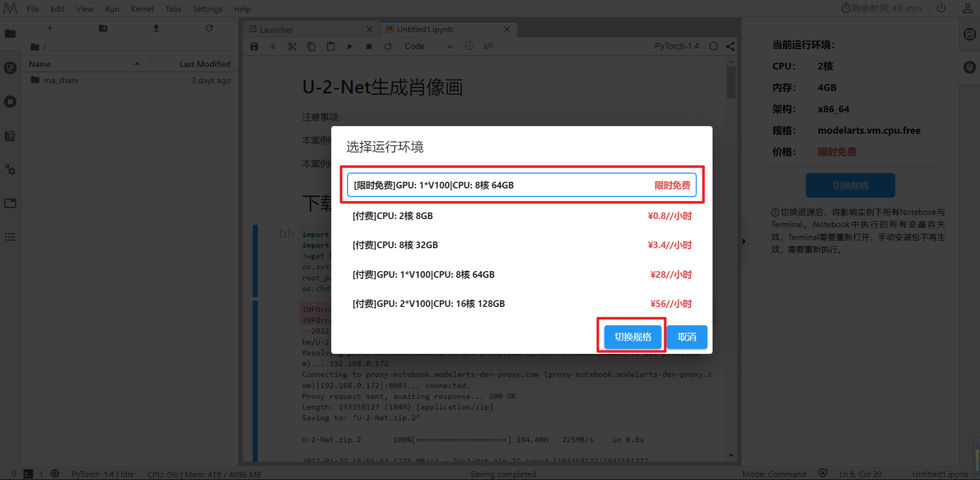Cut the selected cell with scissors icon
The width and height of the screenshot is (980, 480).
[292, 46]
